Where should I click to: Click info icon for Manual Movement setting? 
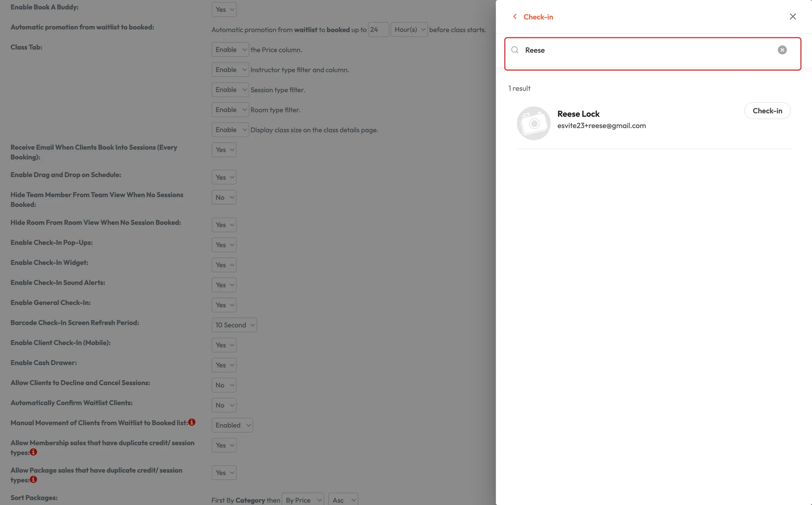coord(192,422)
